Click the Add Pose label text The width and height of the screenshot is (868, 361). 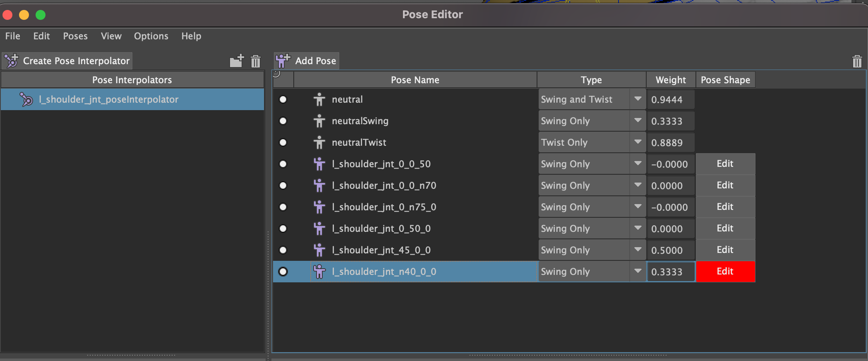[x=316, y=61]
